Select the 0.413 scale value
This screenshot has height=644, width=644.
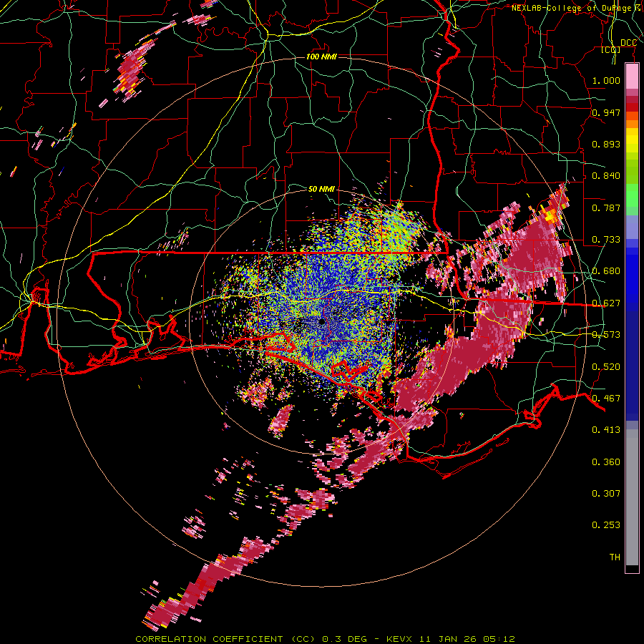(x=606, y=430)
